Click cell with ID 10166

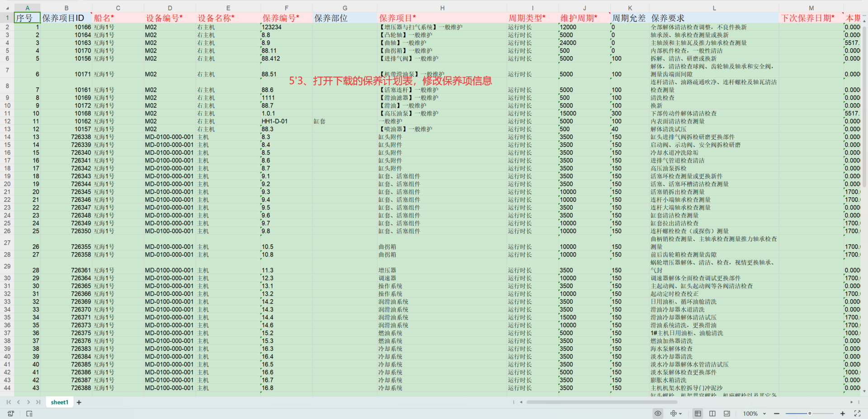coord(66,27)
